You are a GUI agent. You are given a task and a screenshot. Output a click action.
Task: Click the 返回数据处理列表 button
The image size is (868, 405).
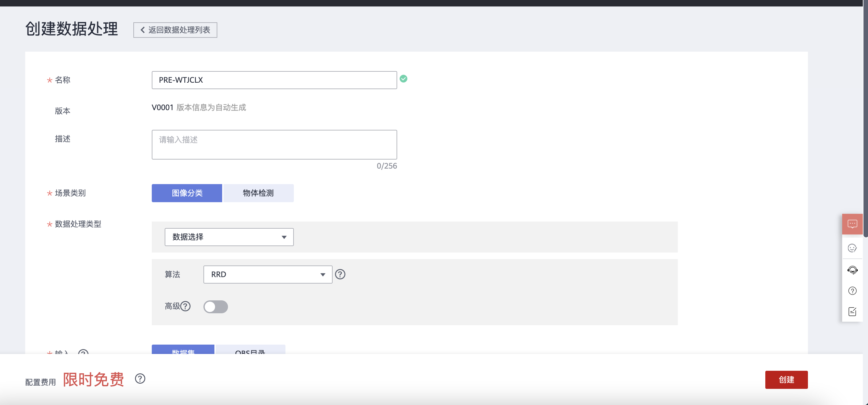pyautogui.click(x=175, y=30)
